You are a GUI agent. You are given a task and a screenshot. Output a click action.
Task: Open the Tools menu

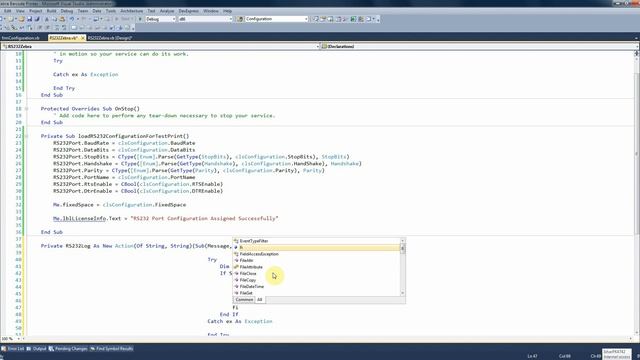[x=111, y=11]
